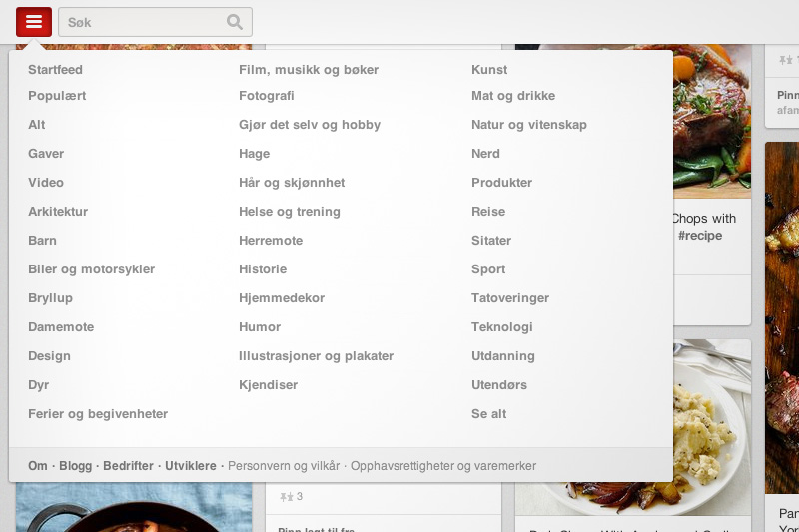Open the Sport category
The image size is (799, 532).
click(488, 269)
